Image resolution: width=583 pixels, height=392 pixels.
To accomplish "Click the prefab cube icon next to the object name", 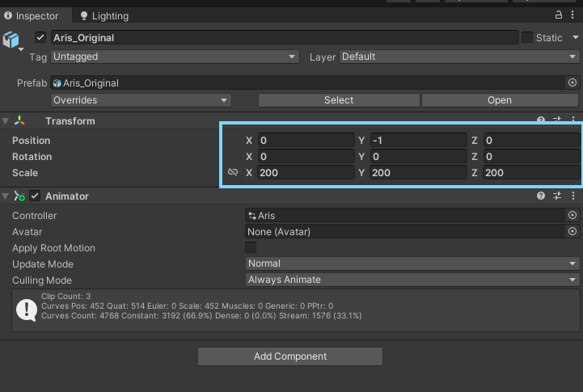I will tap(11, 40).
